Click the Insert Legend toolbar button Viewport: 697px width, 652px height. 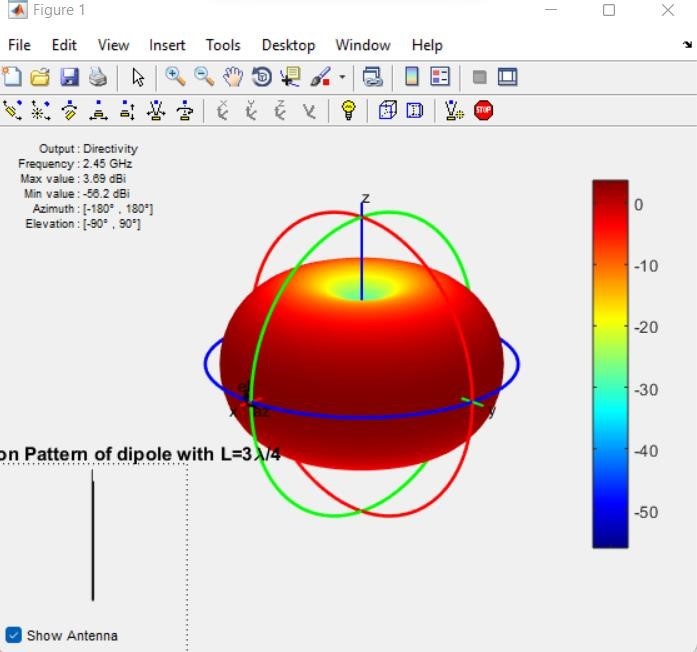pos(440,77)
